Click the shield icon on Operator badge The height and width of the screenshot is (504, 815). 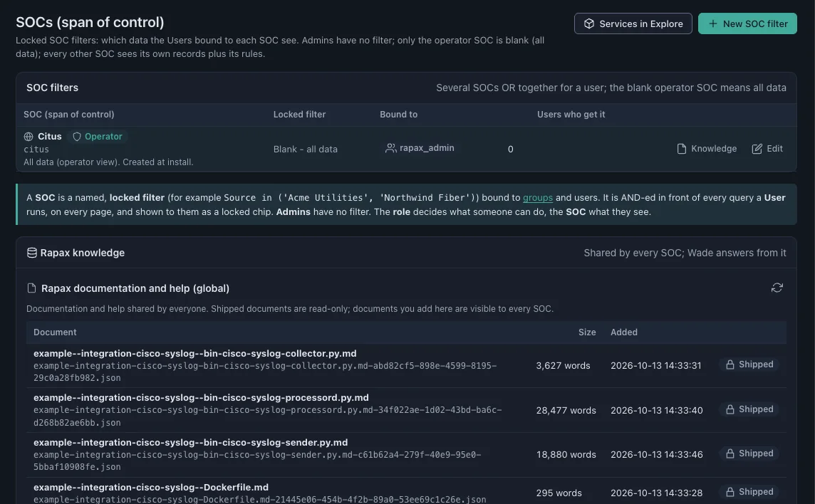[77, 137]
